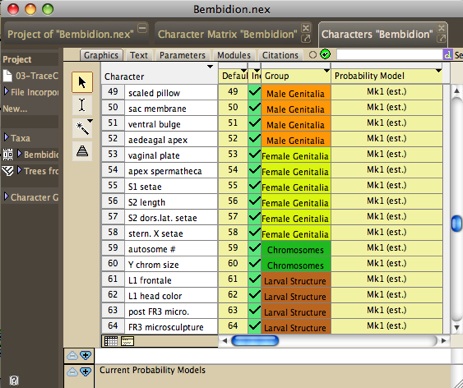Image resolution: width=463 pixels, height=388 pixels.
Task: Toggle inclusion checkmark for character 54
Action: (255, 169)
